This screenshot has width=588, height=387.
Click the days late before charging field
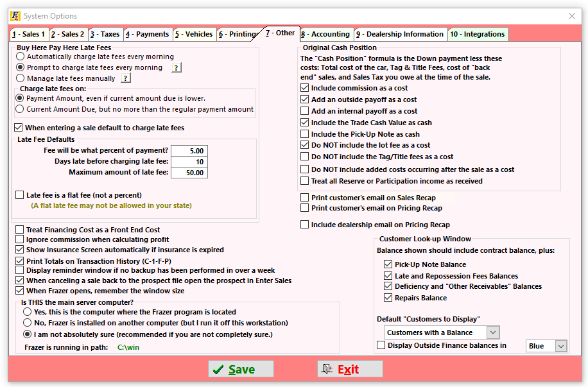point(189,162)
